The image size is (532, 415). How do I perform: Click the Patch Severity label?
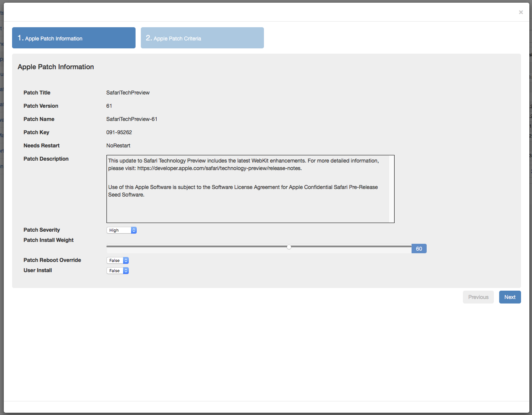click(42, 230)
